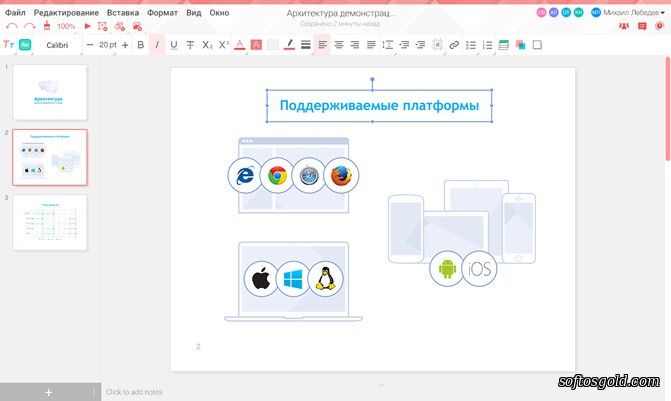Click the green text box style icon
Image resolution: width=671 pixels, height=401 pixels.
pyautogui.click(x=25, y=45)
